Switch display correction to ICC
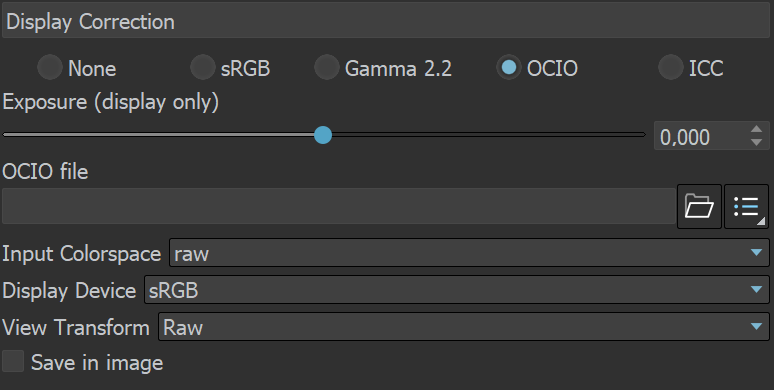 pos(671,67)
